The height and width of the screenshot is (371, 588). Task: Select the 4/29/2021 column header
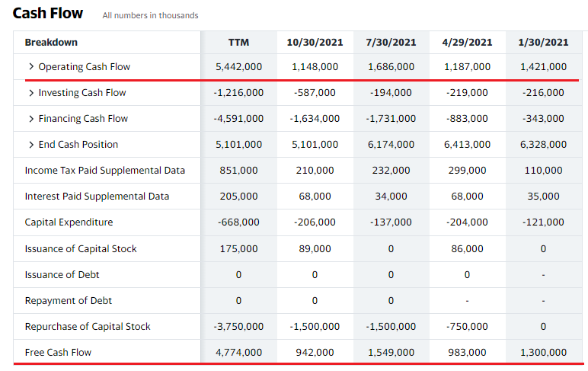[x=467, y=42]
